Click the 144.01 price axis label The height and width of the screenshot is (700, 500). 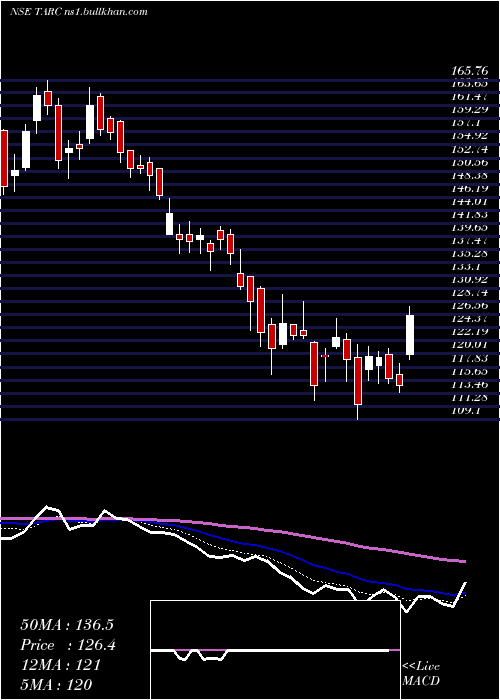(470, 201)
